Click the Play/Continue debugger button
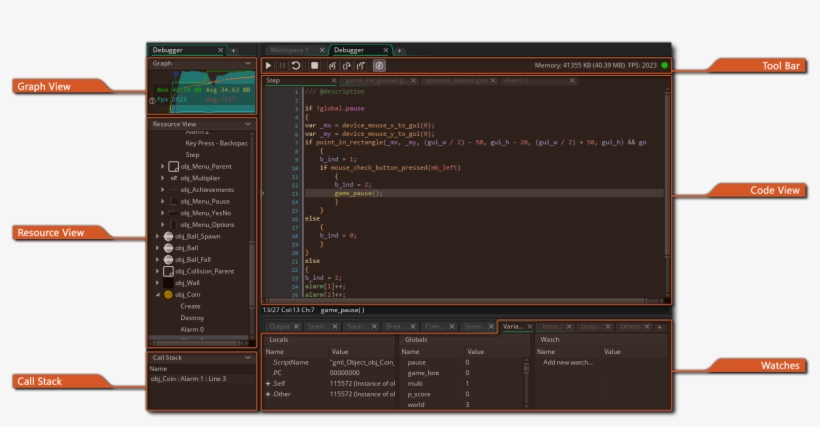The image size is (820, 427). (268, 65)
